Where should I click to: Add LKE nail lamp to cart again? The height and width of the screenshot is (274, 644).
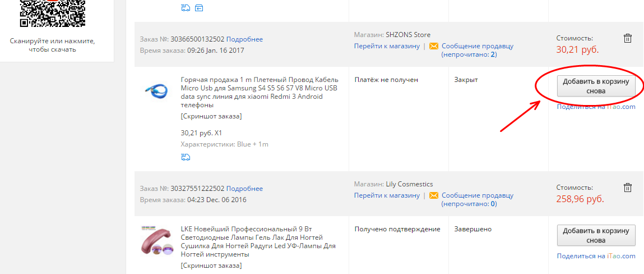[596, 235]
